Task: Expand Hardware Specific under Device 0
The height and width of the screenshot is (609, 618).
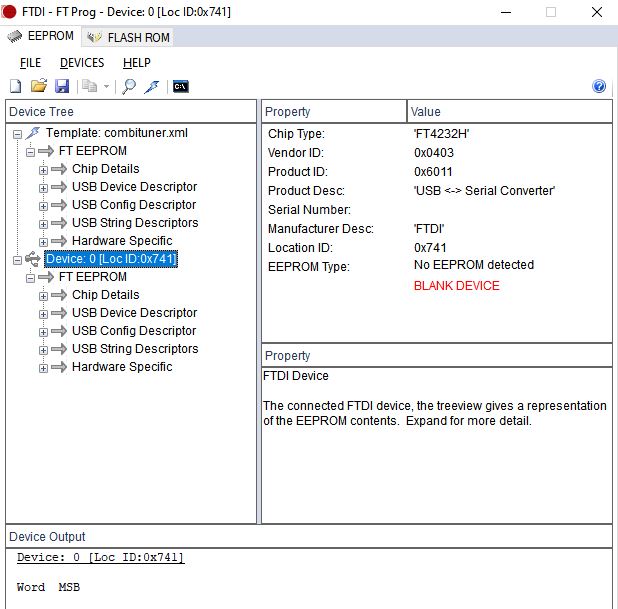Action: pos(43,368)
